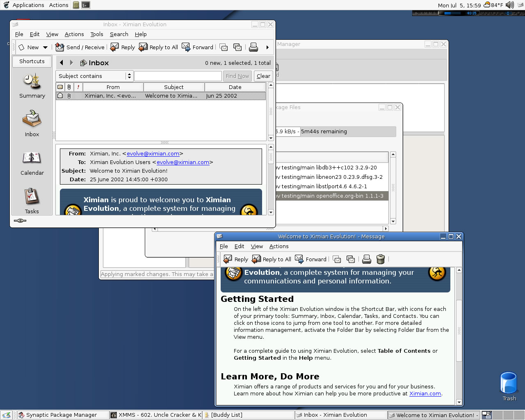This screenshot has height=420, width=525.
Task: Select libneon23 0.23.9.dfsg.3-2 package row
Action: [331, 177]
